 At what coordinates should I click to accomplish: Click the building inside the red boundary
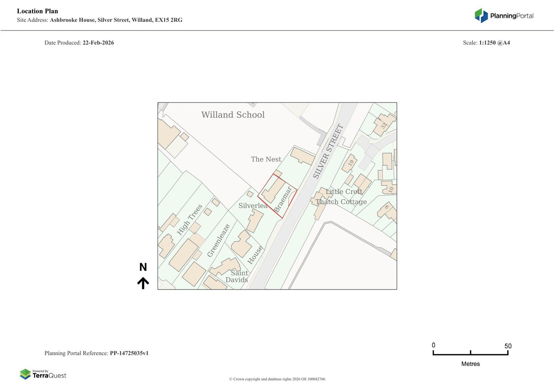(273, 190)
